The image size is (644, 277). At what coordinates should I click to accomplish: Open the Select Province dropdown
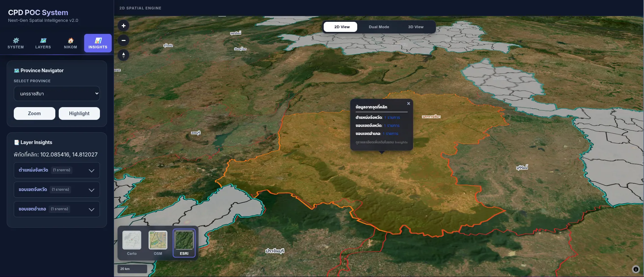click(57, 93)
